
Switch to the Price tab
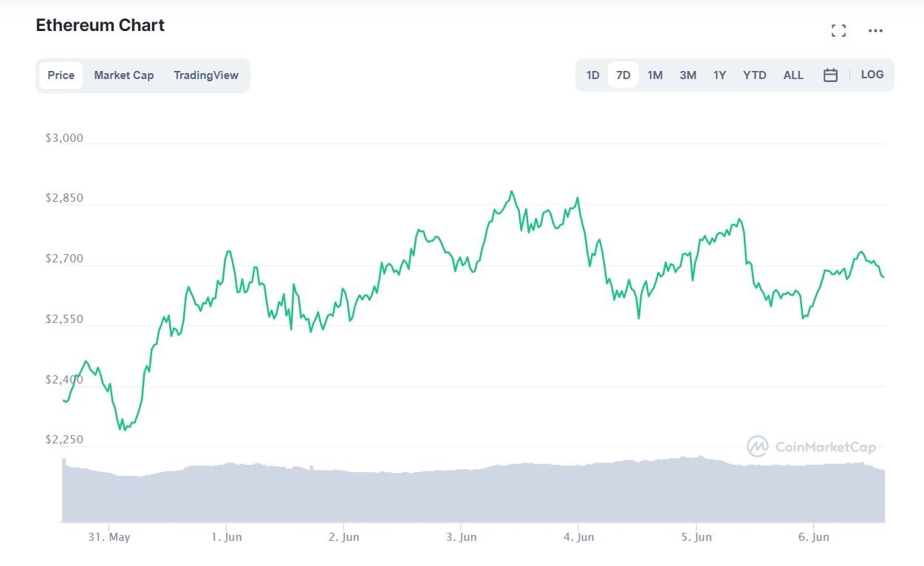coord(61,75)
